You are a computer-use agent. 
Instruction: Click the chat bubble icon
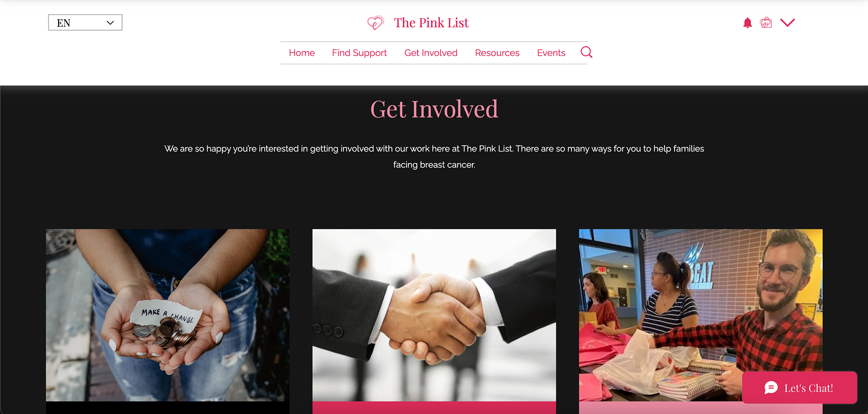(x=771, y=388)
